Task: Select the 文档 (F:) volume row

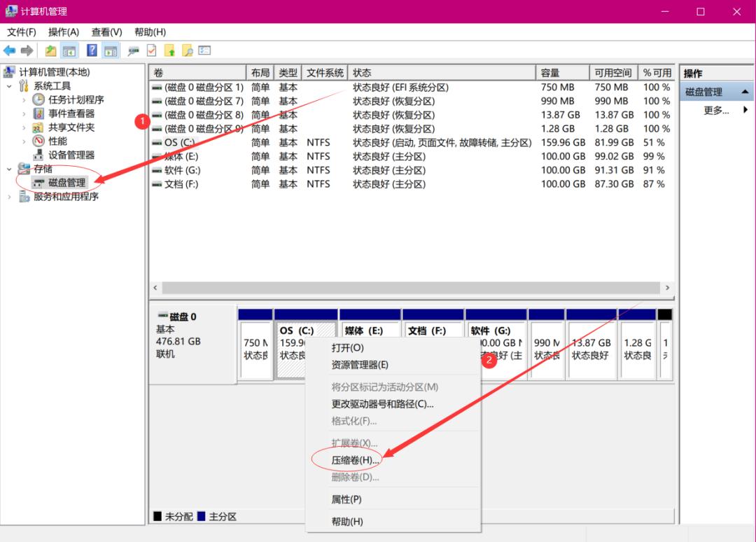Action: (x=181, y=184)
